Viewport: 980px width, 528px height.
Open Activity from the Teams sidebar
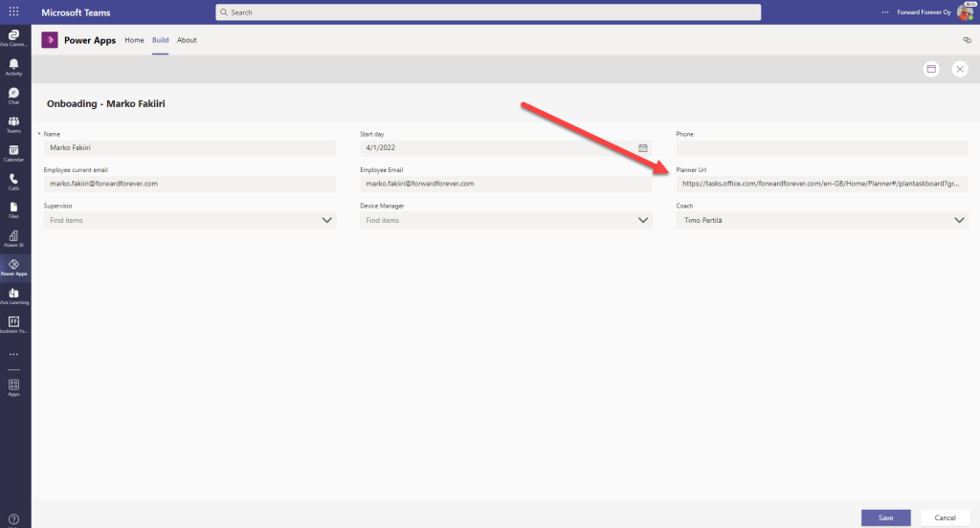[x=13, y=66]
